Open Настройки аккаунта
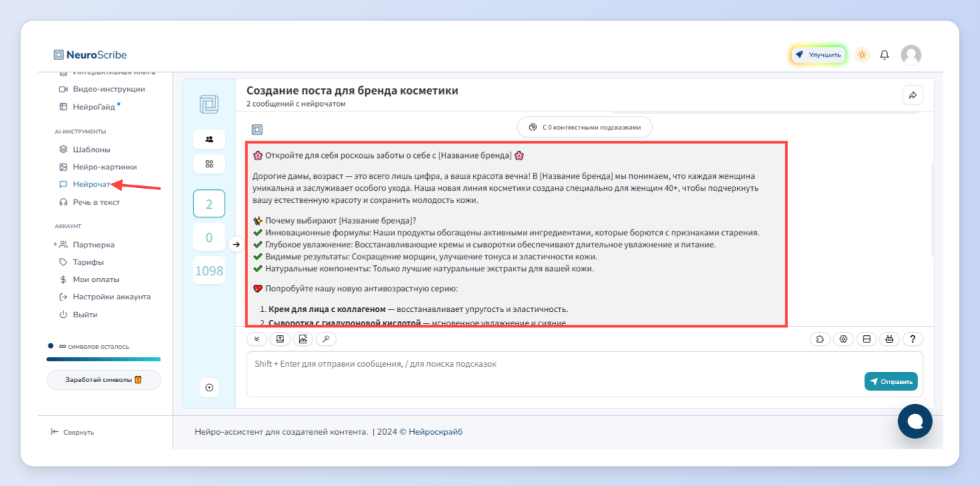Screen dimensions: 980x486 105,297
